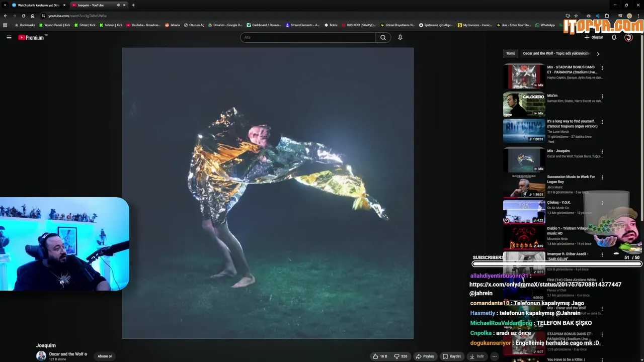The height and width of the screenshot is (362, 644).
Task: Select Oscar and the Wolf Topic chip
Action: click(x=556, y=53)
